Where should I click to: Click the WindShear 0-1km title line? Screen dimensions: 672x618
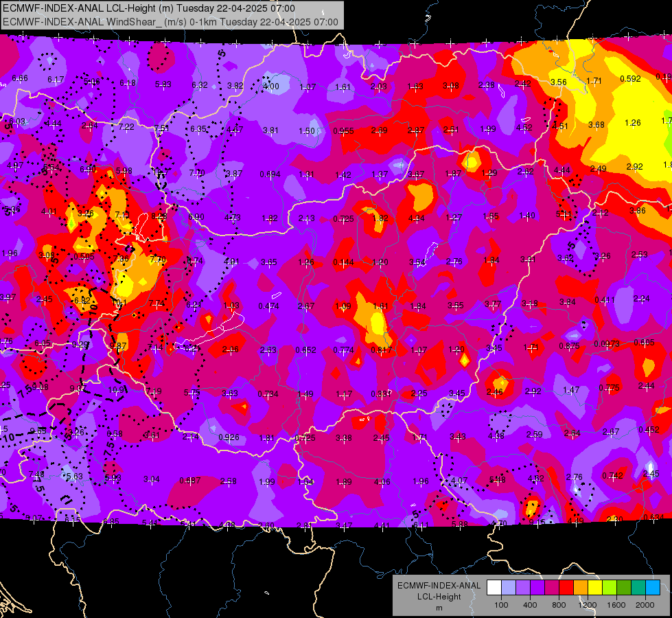point(170,22)
